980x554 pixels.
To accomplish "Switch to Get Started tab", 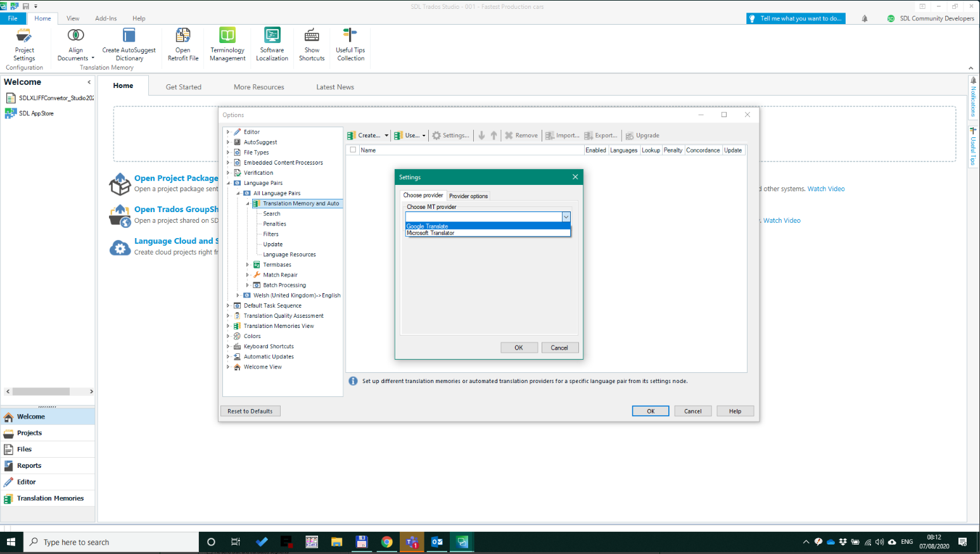I will click(184, 87).
